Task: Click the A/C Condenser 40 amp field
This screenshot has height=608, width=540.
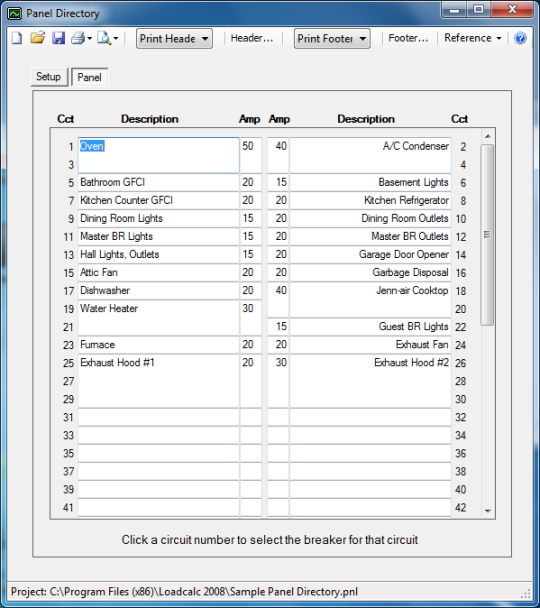Action: point(278,155)
